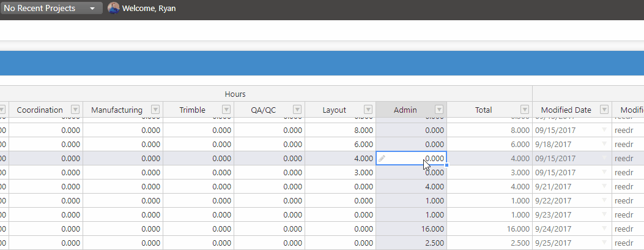Open date dropdown arrow in 9/22/2017 row
Screen dimensions: 644x250
(x=604, y=200)
